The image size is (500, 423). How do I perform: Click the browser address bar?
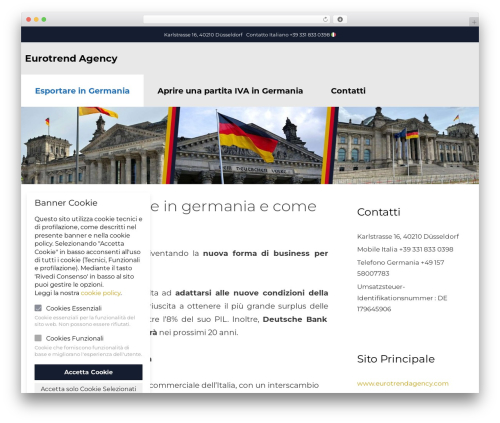[236, 20]
